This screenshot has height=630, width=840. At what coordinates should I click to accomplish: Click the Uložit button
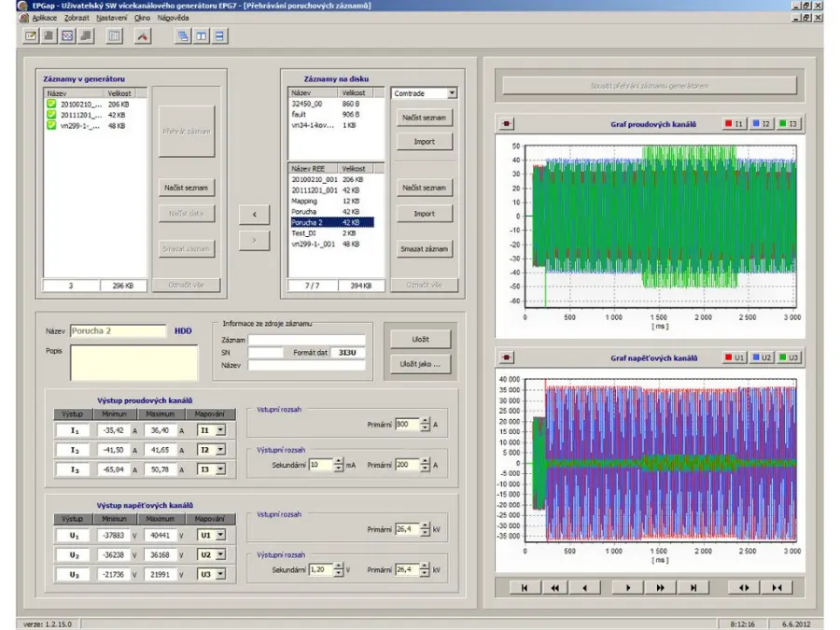coord(419,340)
